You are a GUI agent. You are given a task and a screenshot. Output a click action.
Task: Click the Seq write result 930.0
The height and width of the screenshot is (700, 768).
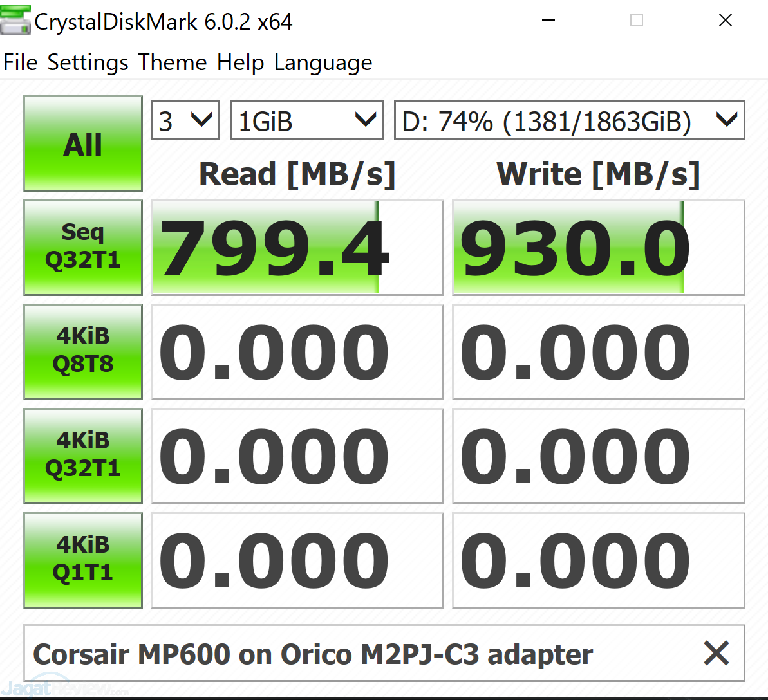(x=598, y=248)
